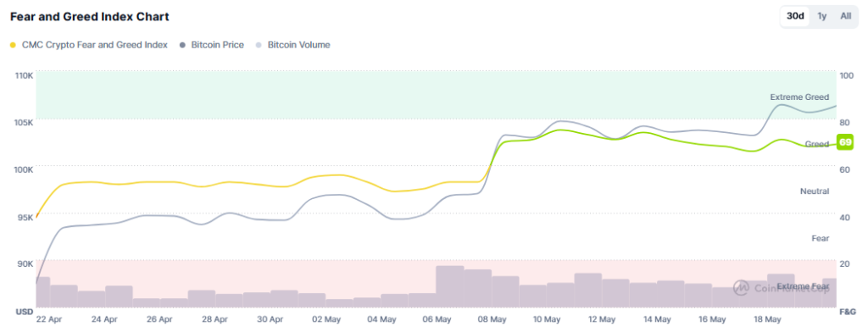The image size is (868, 332).
Task: Switch chart range to 1y tab
Action: click(x=822, y=16)
